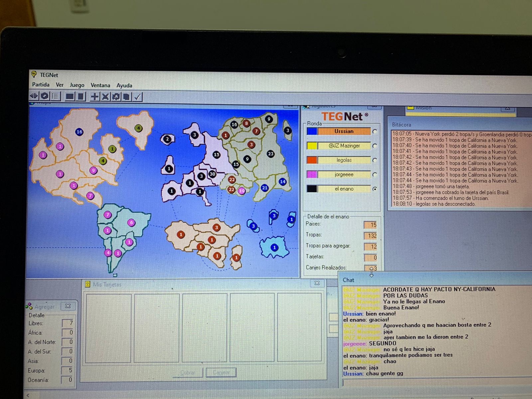Click the red 8 token in northern Asia
Viewport: 532px width, 399px height.
246,123
